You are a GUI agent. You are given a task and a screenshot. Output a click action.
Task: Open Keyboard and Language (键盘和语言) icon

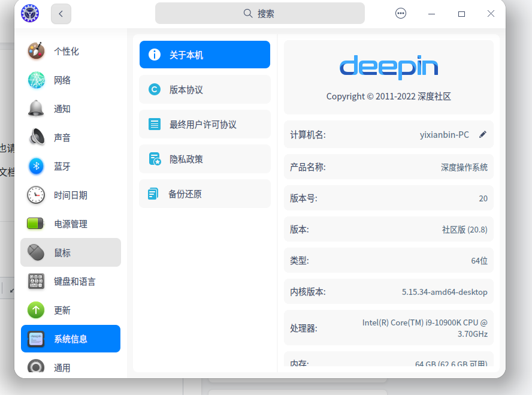click(36, 281)
